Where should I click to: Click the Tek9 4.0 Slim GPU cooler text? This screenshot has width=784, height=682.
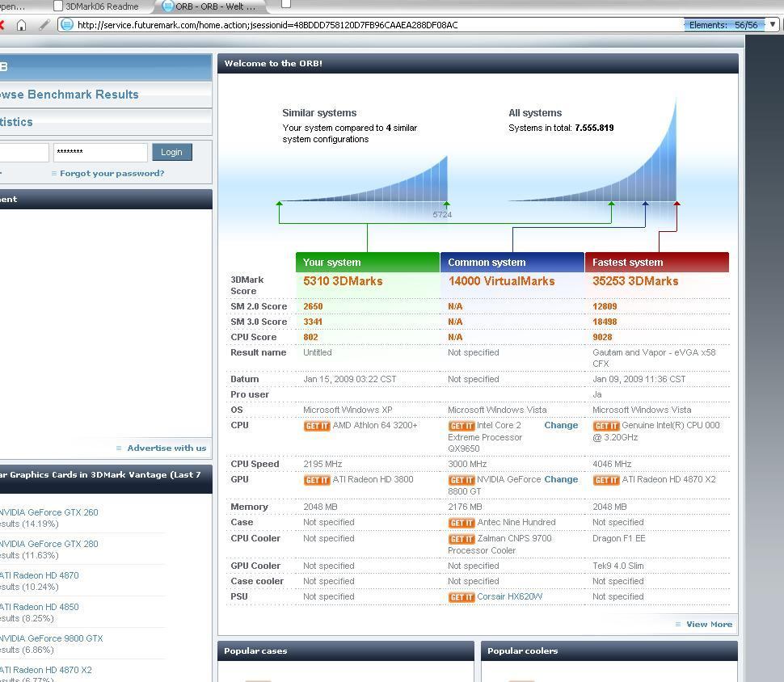tap(618, 566)
